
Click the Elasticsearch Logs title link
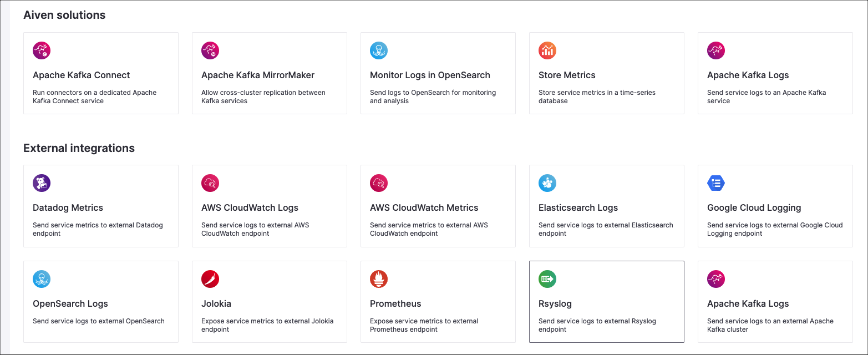tap(578, 207)
